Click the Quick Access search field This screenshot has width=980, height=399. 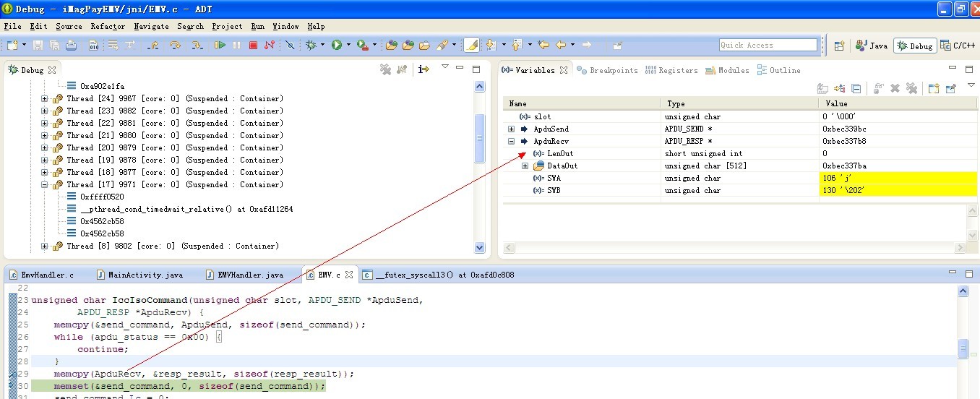pyautogui.click(x=768, y=45)
